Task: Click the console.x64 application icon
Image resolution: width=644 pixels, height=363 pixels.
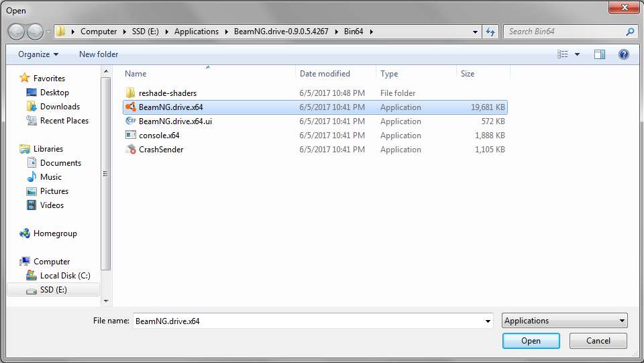Action: [x=131, y=135]
